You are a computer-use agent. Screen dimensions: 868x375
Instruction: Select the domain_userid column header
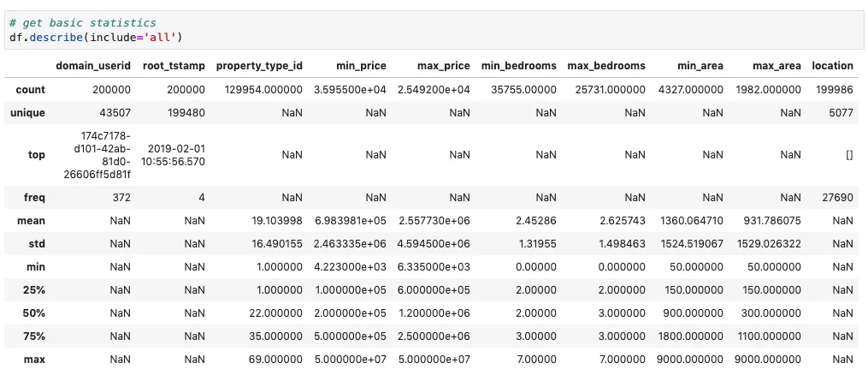[x=93, y=66]
